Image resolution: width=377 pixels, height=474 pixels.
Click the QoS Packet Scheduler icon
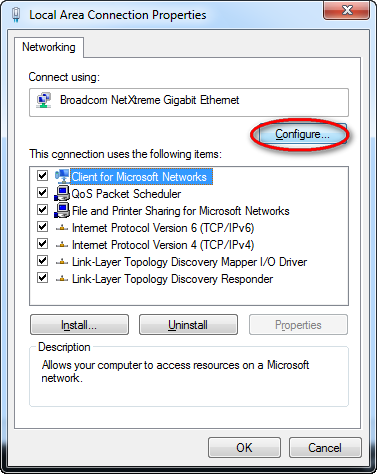tap(62, 193)
